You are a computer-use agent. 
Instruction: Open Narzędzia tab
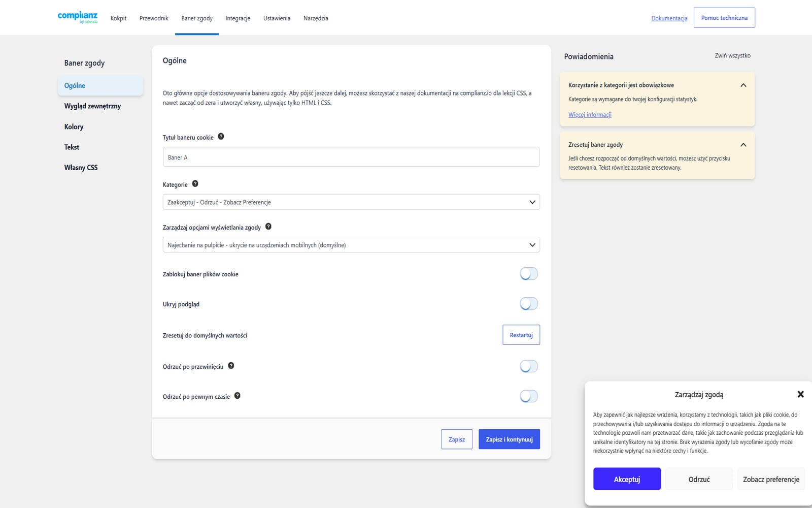pos(316,18)
